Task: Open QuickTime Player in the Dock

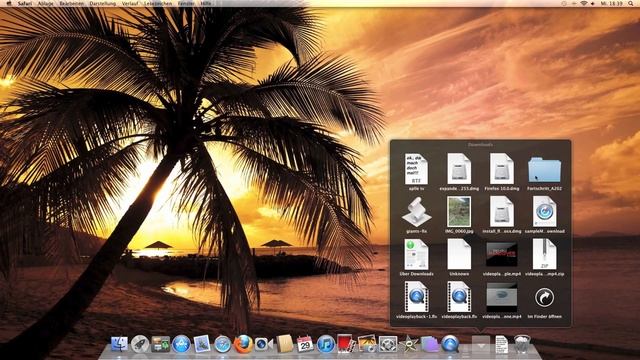Action: tap(450, 344)
